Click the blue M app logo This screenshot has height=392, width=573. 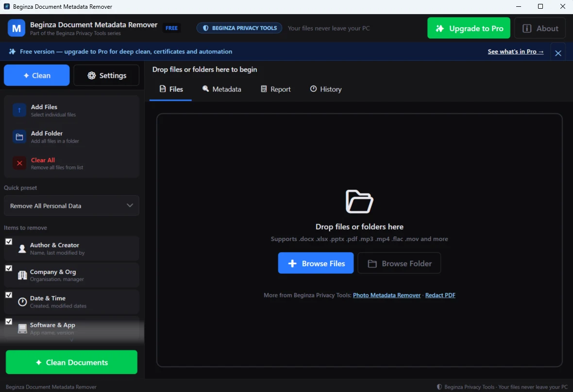tap(17, 28)
